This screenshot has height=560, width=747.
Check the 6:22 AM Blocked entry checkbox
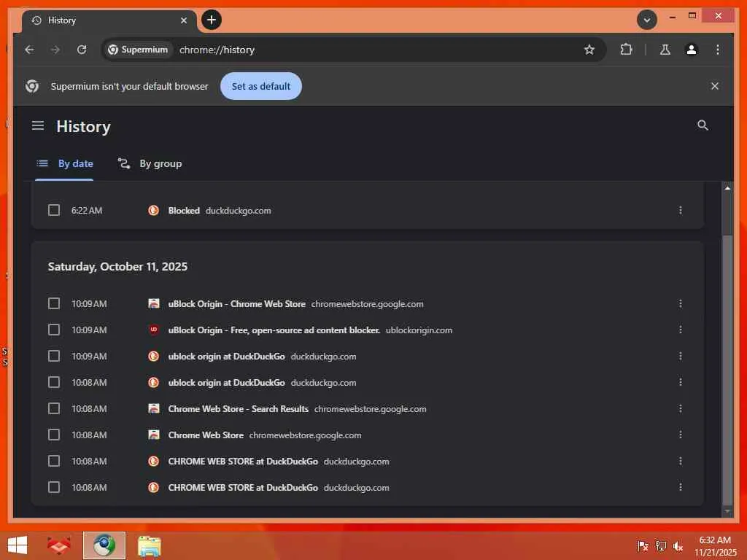coord(54,210)
